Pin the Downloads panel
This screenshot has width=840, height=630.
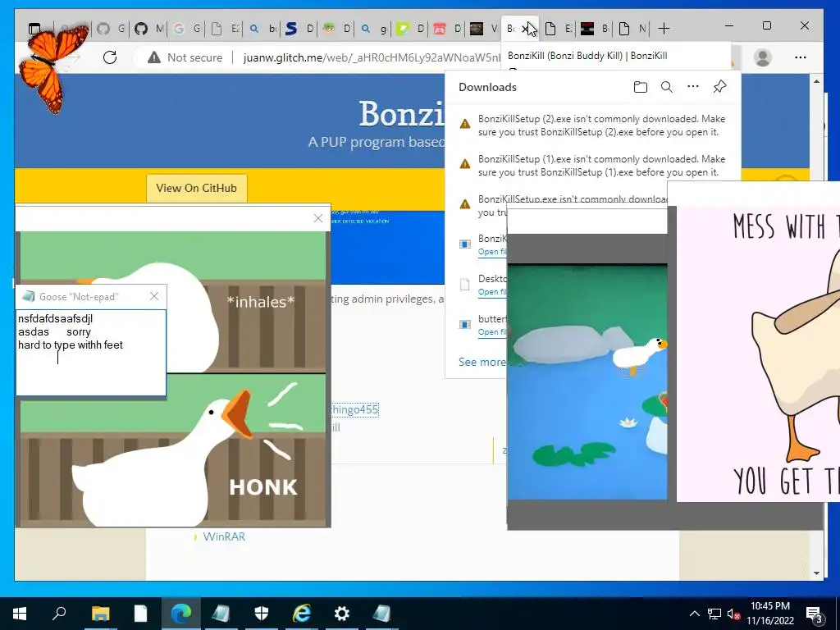719,86
